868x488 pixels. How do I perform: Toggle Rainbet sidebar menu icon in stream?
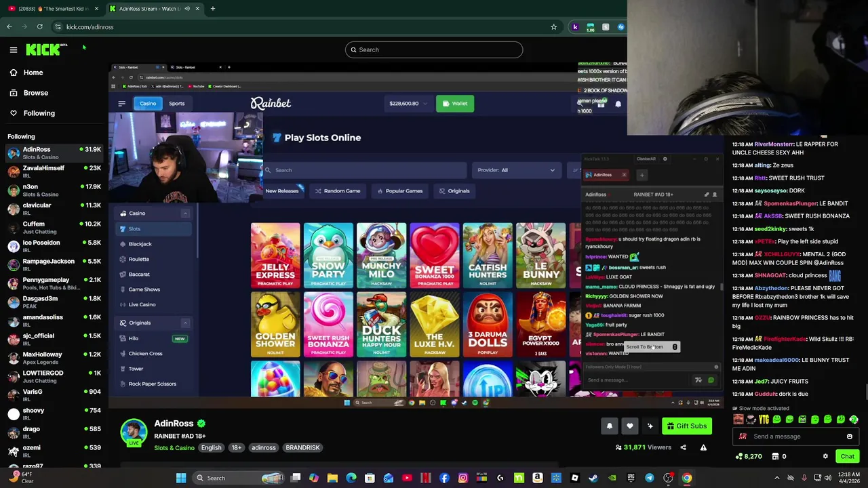[x=122, y=104]
